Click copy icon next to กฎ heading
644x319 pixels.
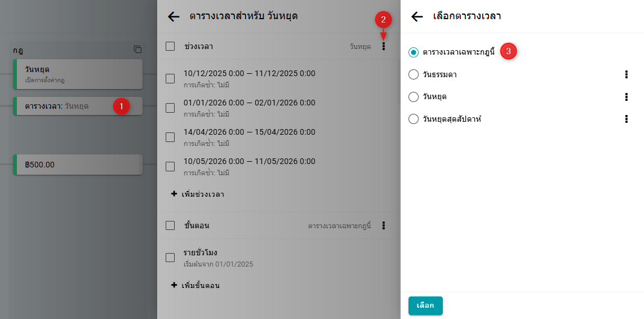click(x=137, y=50)
